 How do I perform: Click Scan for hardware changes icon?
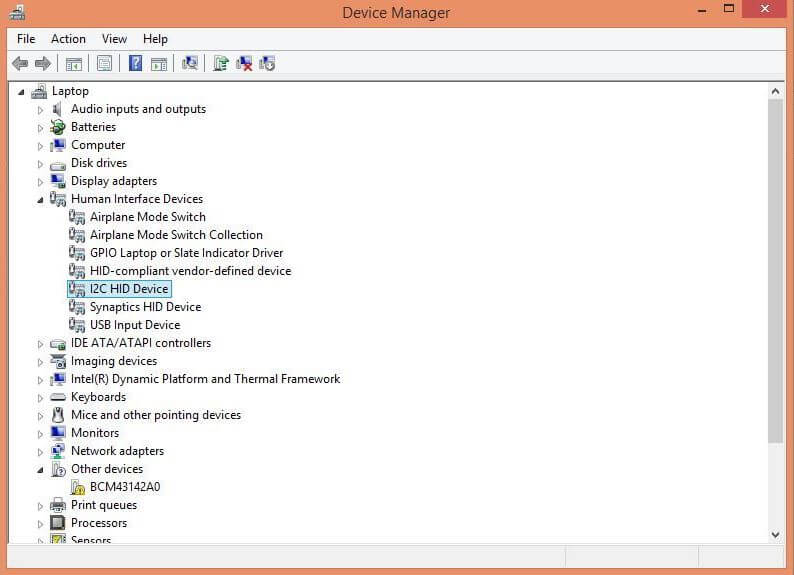pos(190,63)
